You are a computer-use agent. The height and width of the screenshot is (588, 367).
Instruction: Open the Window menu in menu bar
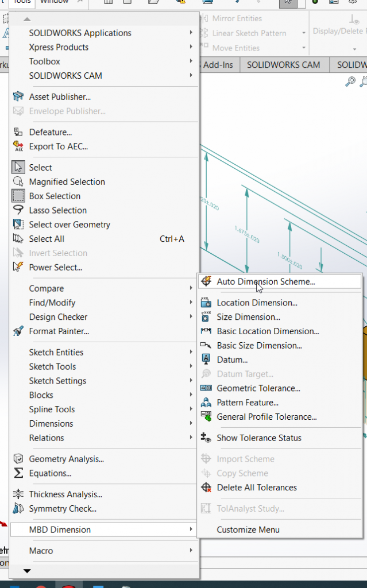[x=54, y=2]
